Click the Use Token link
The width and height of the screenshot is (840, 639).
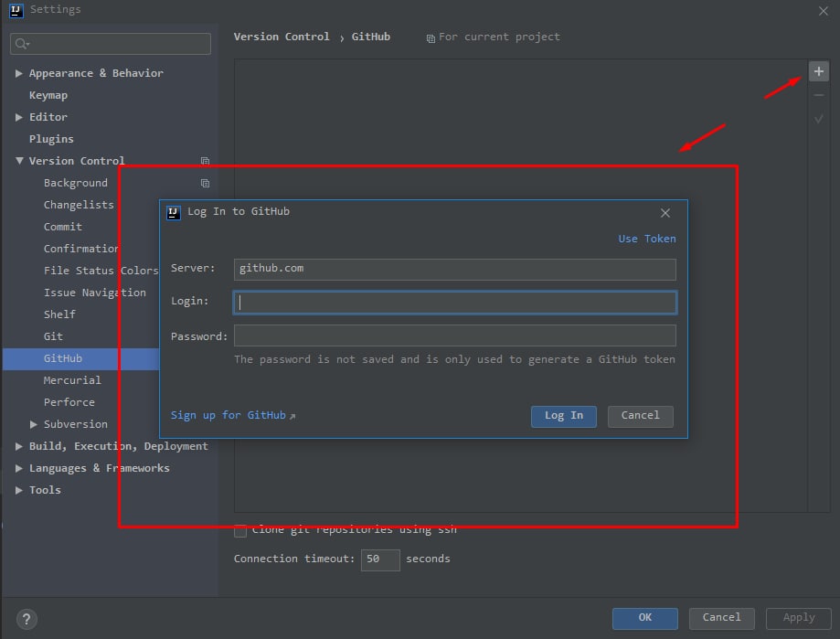point(646,239)
